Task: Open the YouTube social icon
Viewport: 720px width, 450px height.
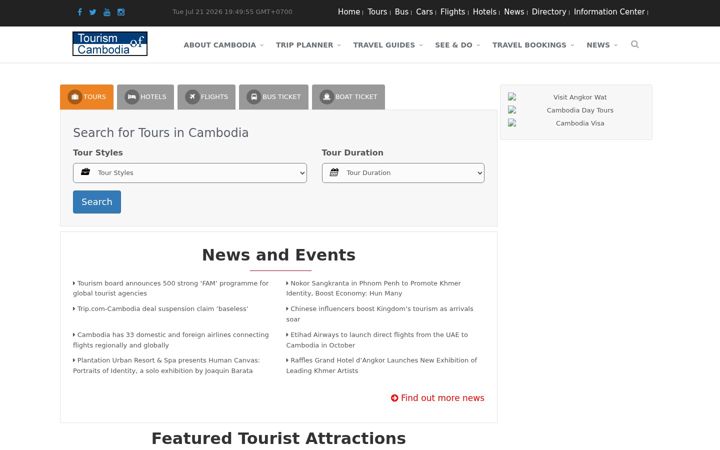Action: pos(107,12)
